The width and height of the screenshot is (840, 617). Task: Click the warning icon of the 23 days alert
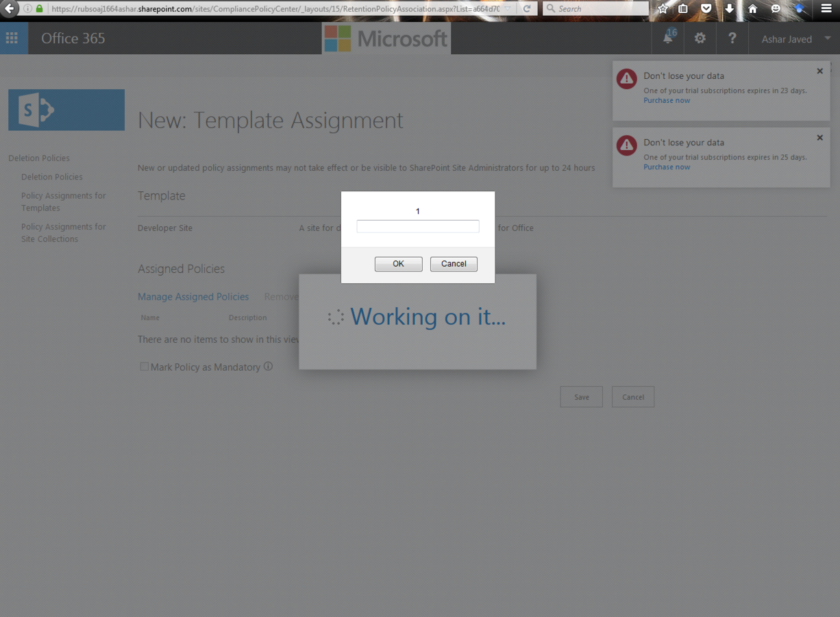(x=626, y=78)
